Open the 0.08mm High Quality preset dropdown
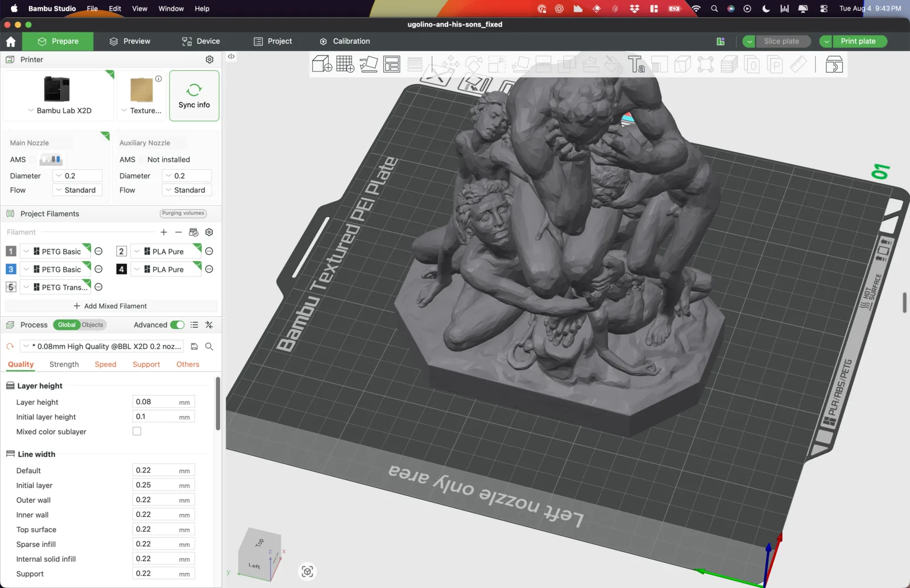 click(x=102, y=346)
